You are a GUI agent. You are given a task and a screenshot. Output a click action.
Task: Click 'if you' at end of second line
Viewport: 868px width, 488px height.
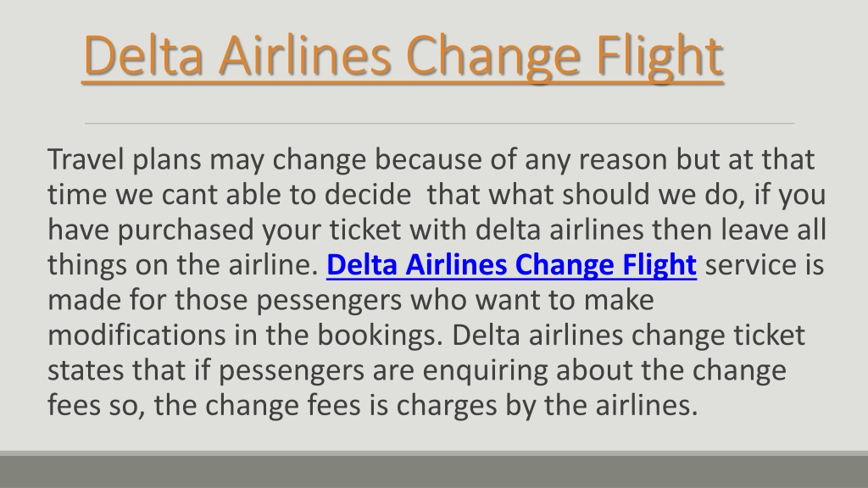[x=790, y=195]
